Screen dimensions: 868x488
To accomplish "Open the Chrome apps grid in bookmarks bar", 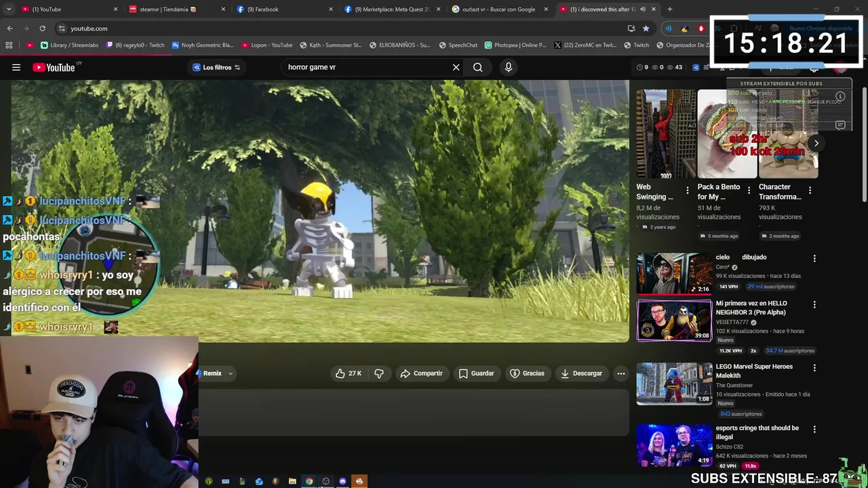I will [9, 45].
